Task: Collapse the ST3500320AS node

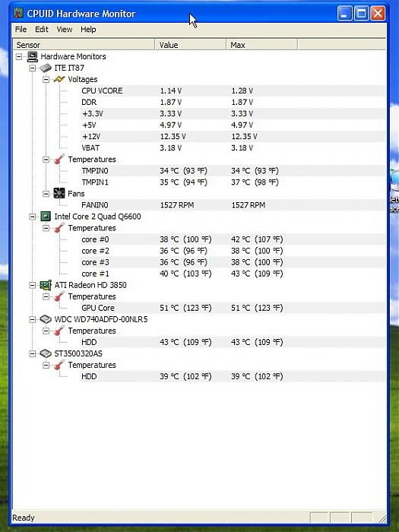Action: 33,354
